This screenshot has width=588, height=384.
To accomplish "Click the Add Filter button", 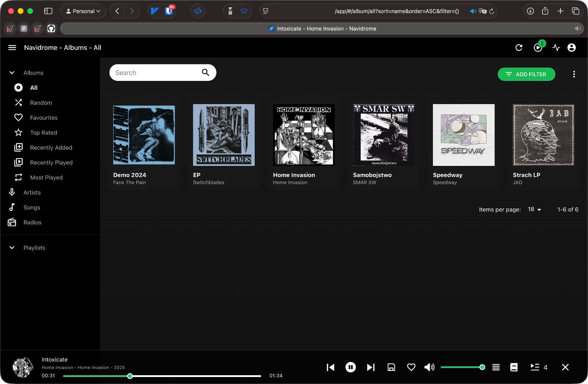I will tap(526, 74).
